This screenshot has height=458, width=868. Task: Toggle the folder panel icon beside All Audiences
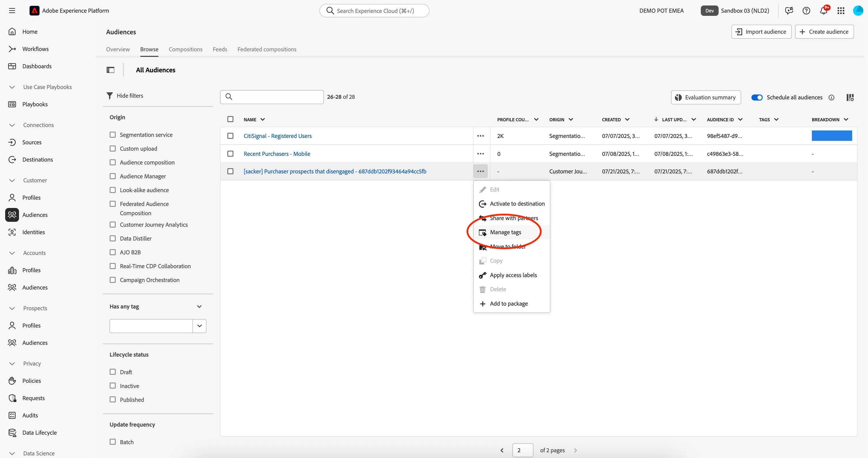tap(111, 70)
